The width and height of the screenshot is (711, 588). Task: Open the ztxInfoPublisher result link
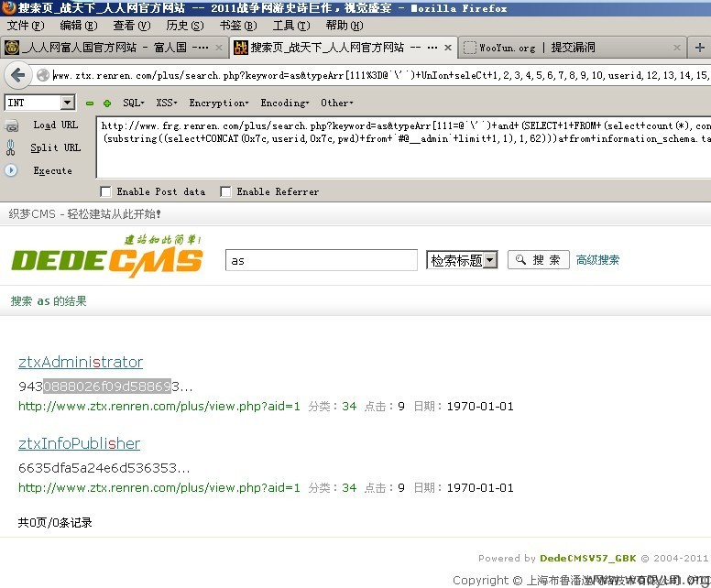point(80,443)
